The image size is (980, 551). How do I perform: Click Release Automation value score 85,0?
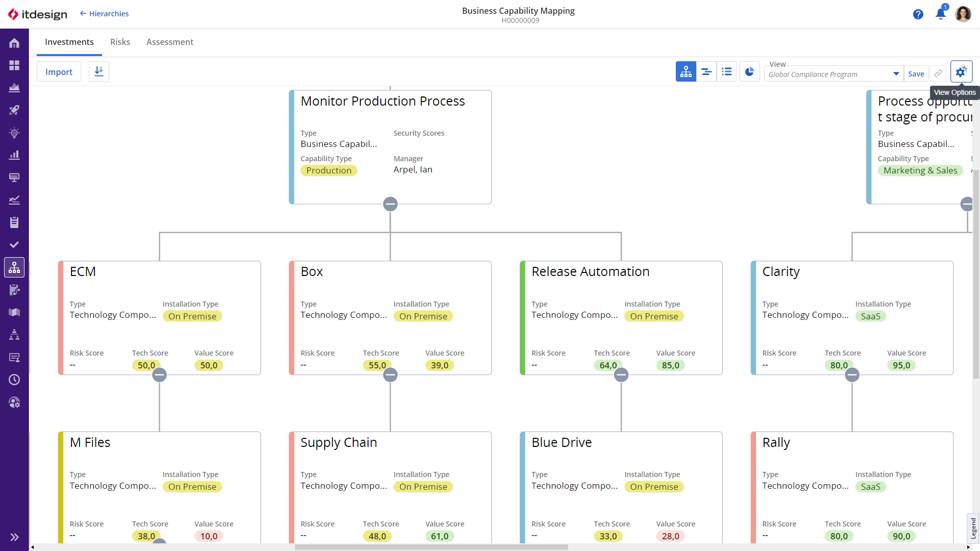[671, 365]
